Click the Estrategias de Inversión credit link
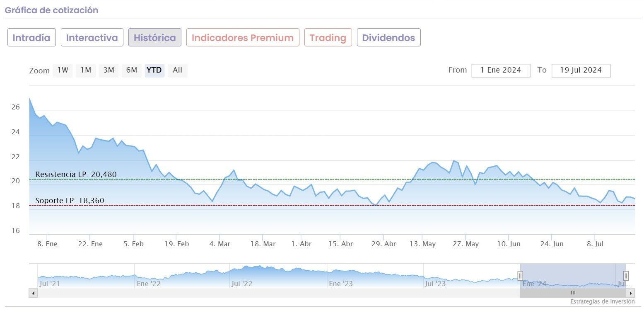 click(602, 302)
